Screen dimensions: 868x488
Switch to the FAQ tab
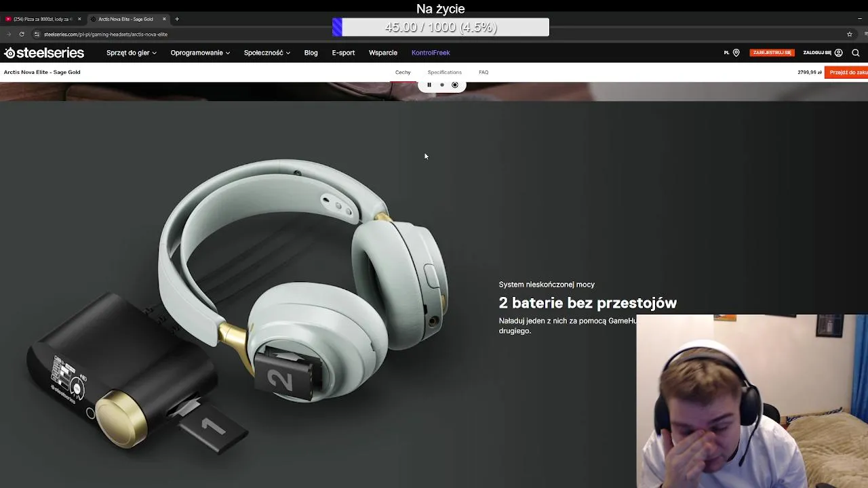coord(484,73)
